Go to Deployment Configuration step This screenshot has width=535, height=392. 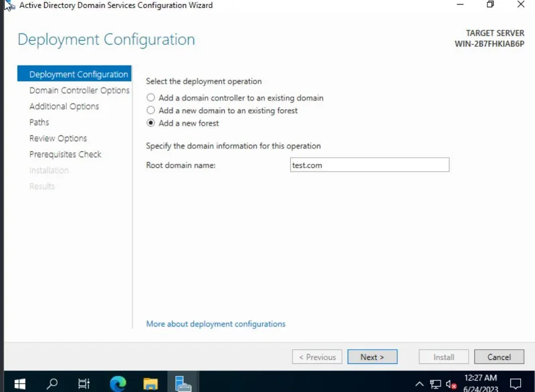(x=74, y=74)
